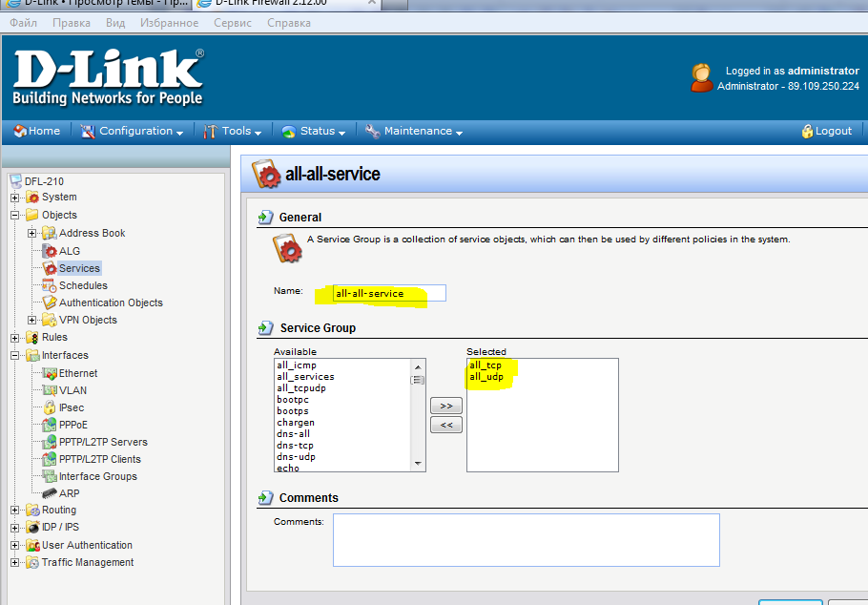
Task: Click the Logout padlock icon
Action: coord(807,132)
